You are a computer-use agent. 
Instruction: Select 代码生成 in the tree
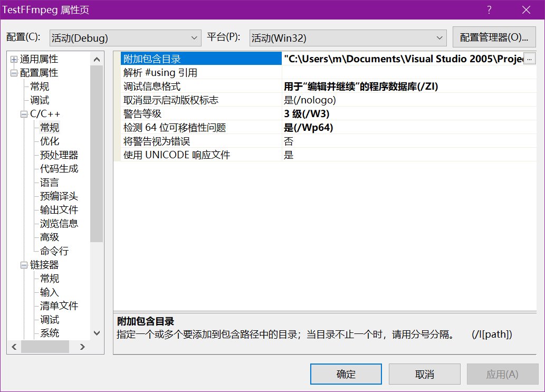pos(59,169)
